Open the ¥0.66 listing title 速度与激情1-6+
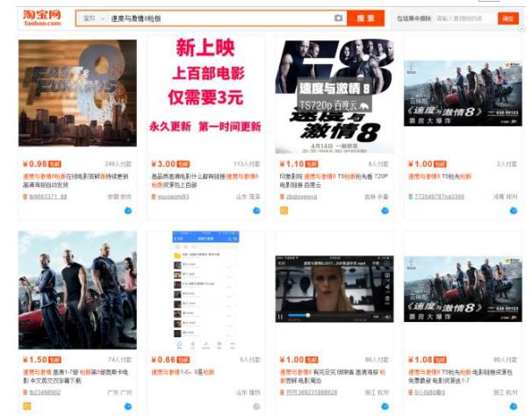Image resolution: width=532 pixels, height=416 pixels. (x=183, y=372)
